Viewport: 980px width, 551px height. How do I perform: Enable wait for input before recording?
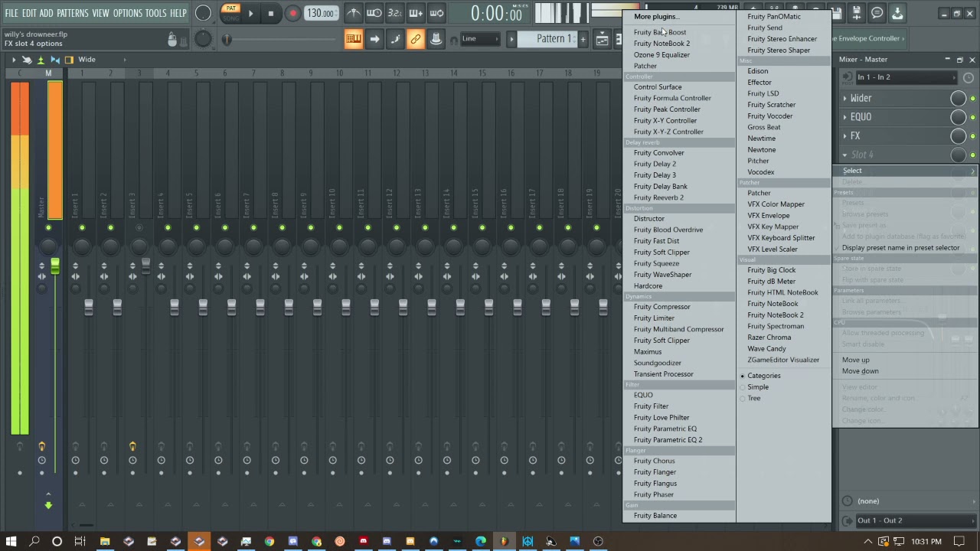coord(374,13)
